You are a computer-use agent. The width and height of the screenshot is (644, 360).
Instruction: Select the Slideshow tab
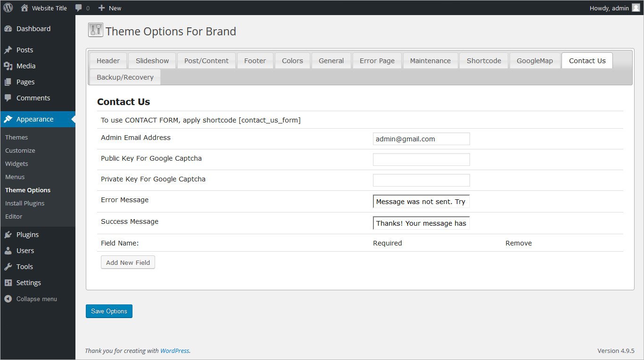(152, 61)
